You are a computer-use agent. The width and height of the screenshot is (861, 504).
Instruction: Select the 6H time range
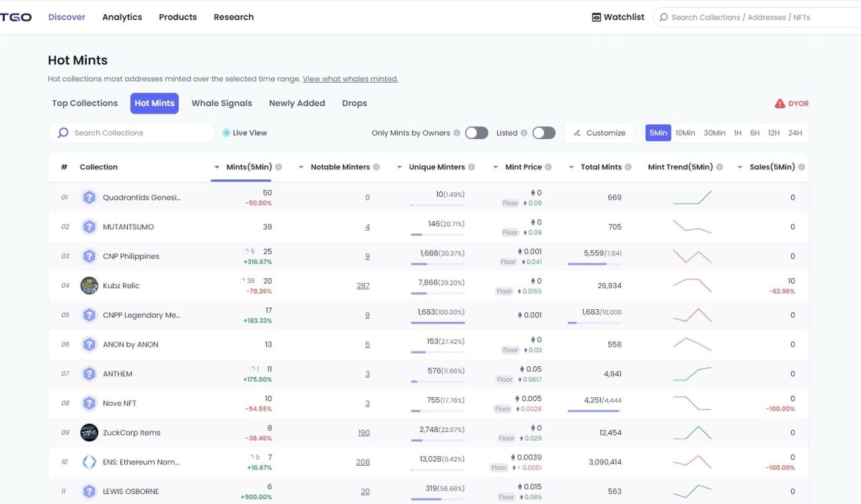tap(755, 133)
